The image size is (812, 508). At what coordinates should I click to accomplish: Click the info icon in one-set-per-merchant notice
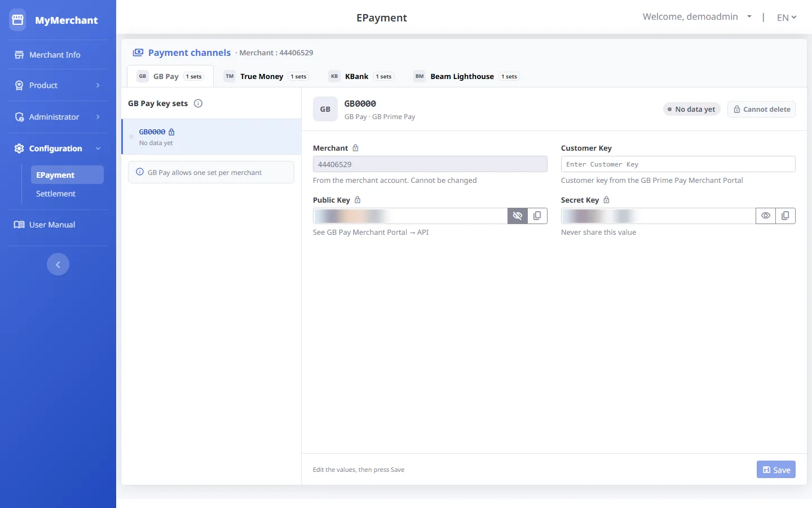pyautogui.click(x=140, y=172)
